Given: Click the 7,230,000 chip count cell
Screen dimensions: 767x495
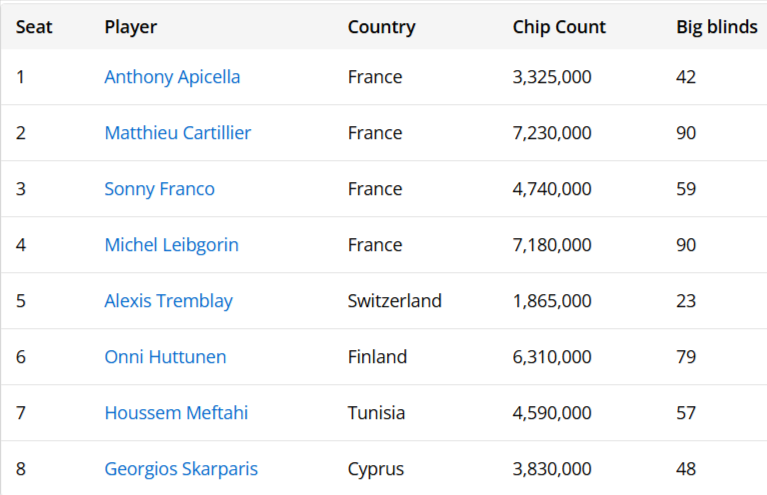Looking at the screenshot, I should [x=552, y=133].
